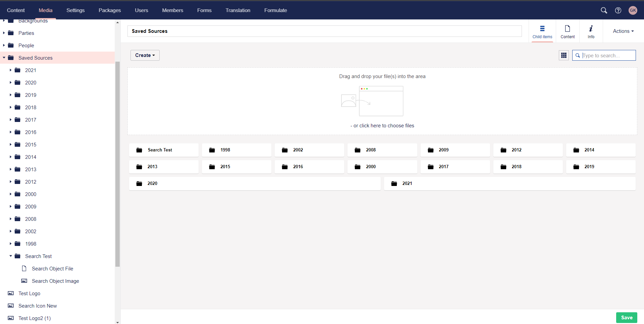Screen dimensions: 644x324
Task: Click the grid layout view icon
Action: [x=563, y=55]
